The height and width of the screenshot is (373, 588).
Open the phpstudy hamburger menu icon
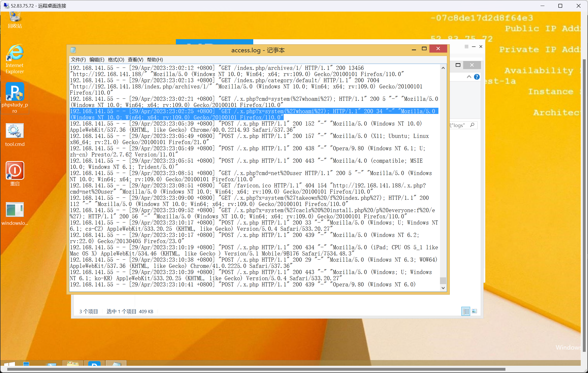pyautogui.click(x=466, y=47)
